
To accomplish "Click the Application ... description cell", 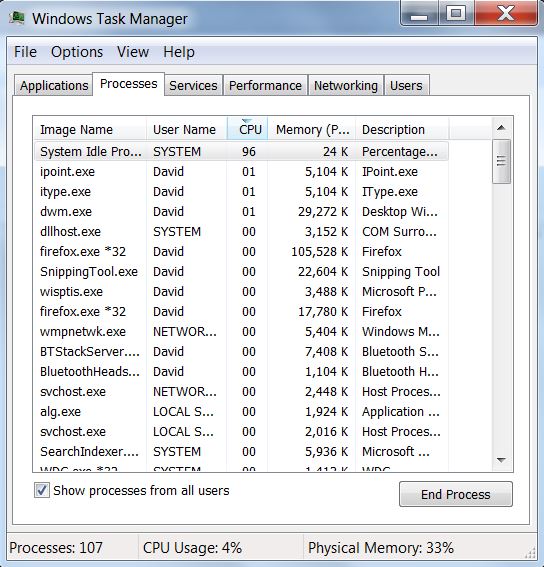I will tap(401, 412).
